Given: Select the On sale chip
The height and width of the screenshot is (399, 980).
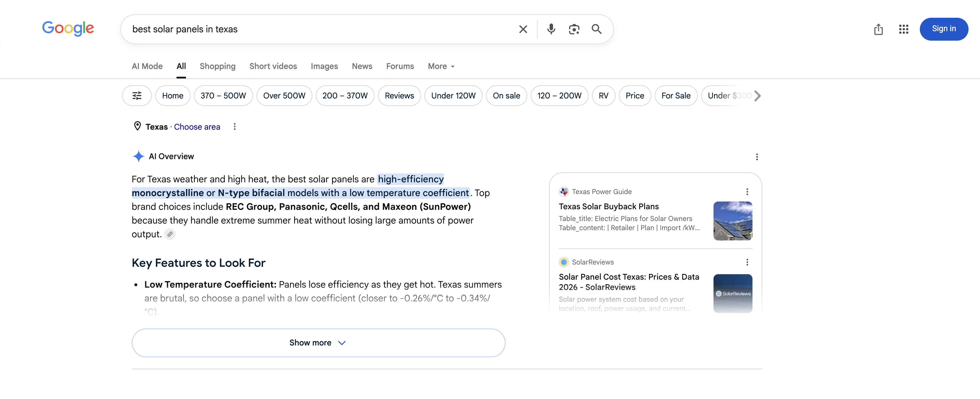Looking at the screenshot, I should (x=506, y=96).
